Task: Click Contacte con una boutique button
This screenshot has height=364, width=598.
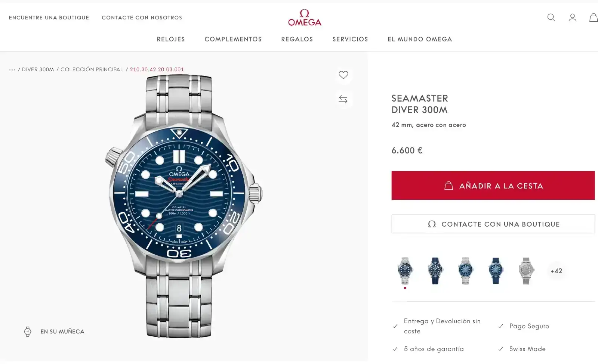Action: click(x=493, y=224)
